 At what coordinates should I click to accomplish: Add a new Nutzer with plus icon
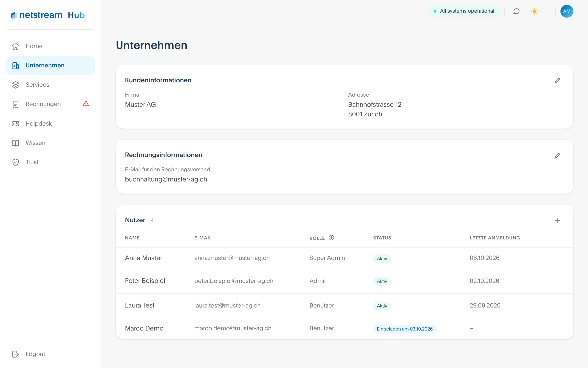click(x=558, y=220)
